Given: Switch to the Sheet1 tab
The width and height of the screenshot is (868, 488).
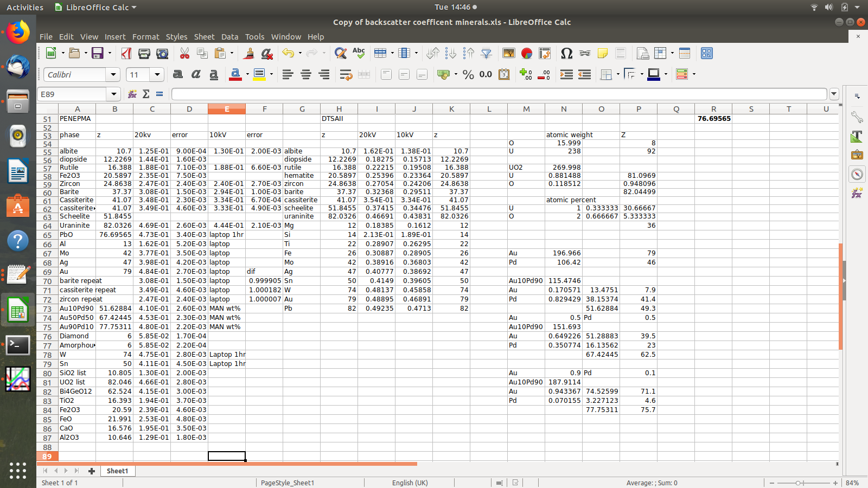Looking at the screenshot, I should tap(117, 471).
